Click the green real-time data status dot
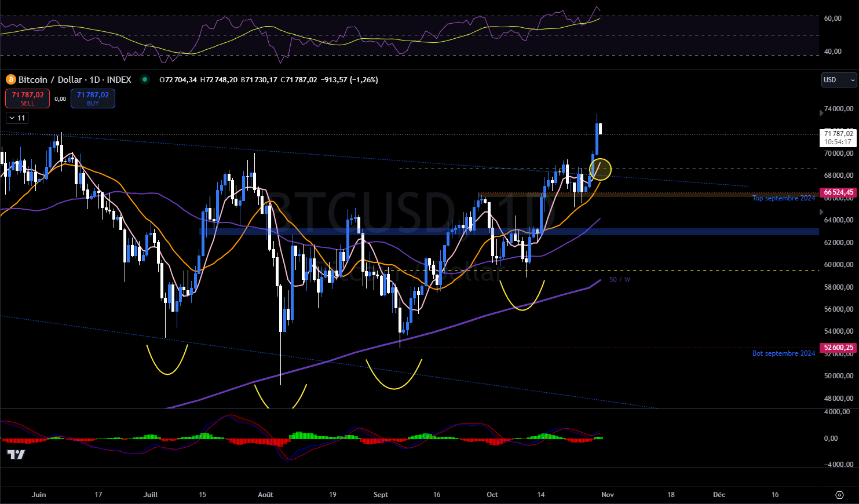Viewport: 859px width, 504px height. click(144, 80)
